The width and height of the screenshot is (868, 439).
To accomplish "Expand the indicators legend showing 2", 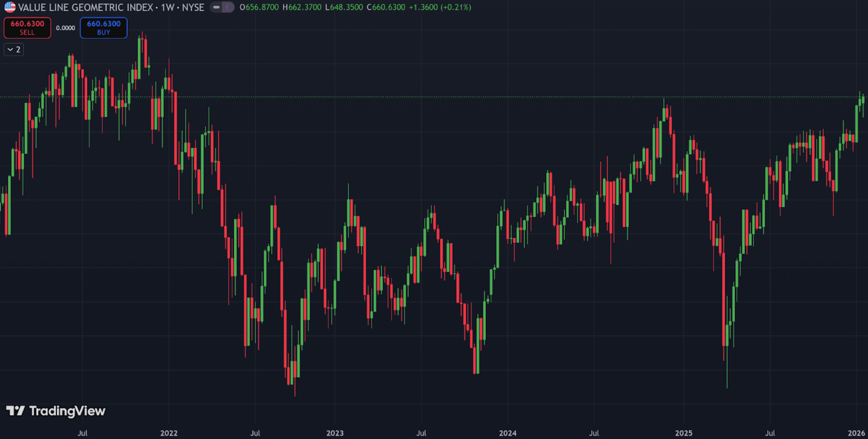I will (14, 49).
